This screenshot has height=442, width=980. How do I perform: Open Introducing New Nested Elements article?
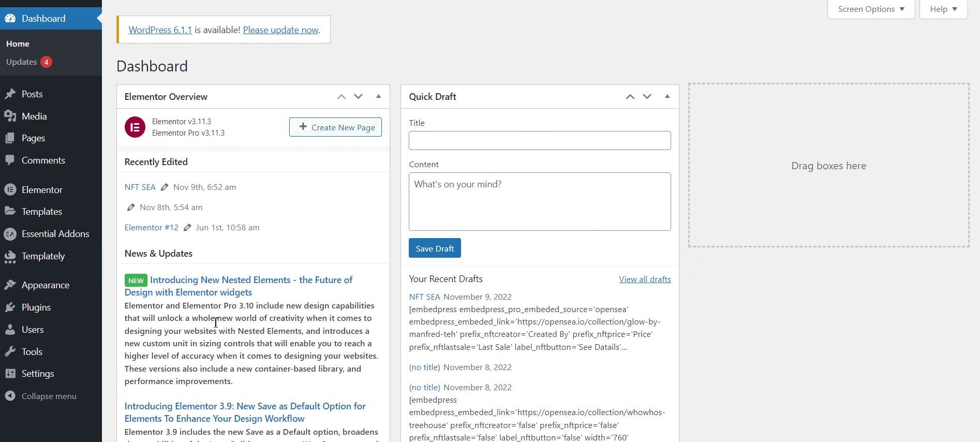click(x=239, y=286)
